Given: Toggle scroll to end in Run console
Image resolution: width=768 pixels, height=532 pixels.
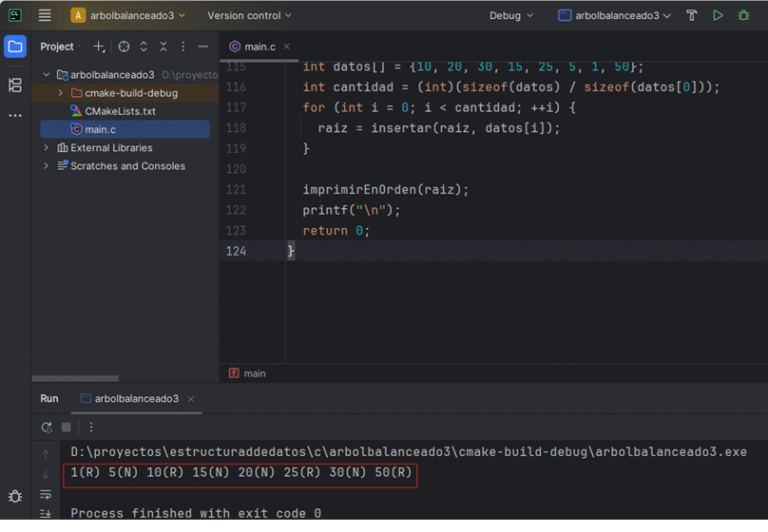Looking at the screenshot, I should (x=45, y=514).
